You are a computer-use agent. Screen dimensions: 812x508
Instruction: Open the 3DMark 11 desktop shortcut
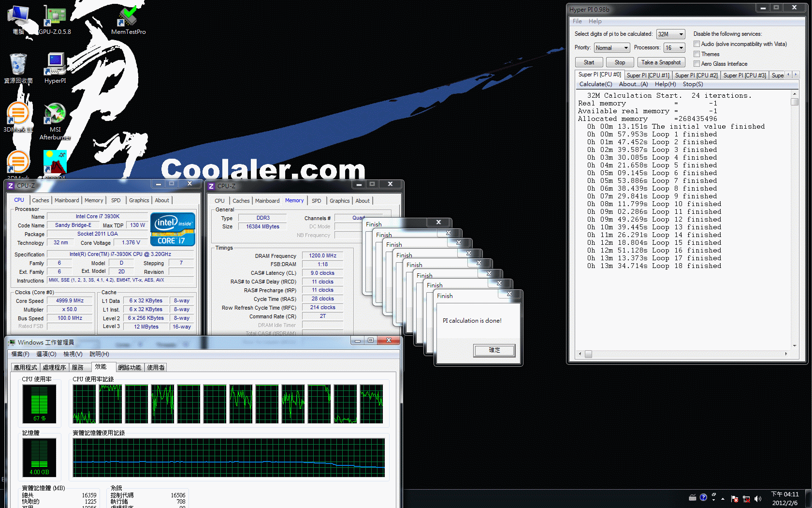(x=18, y=117)
